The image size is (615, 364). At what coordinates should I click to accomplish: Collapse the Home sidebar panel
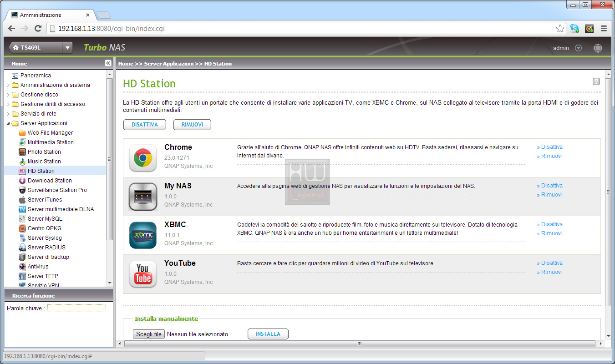click(108, 63)
